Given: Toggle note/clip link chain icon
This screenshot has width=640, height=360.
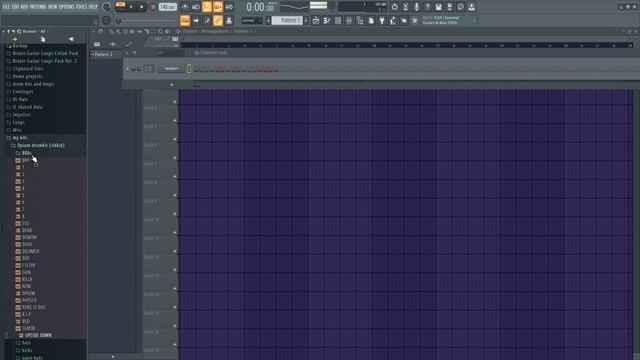Looking at the screenshot, I should point(218,20).
